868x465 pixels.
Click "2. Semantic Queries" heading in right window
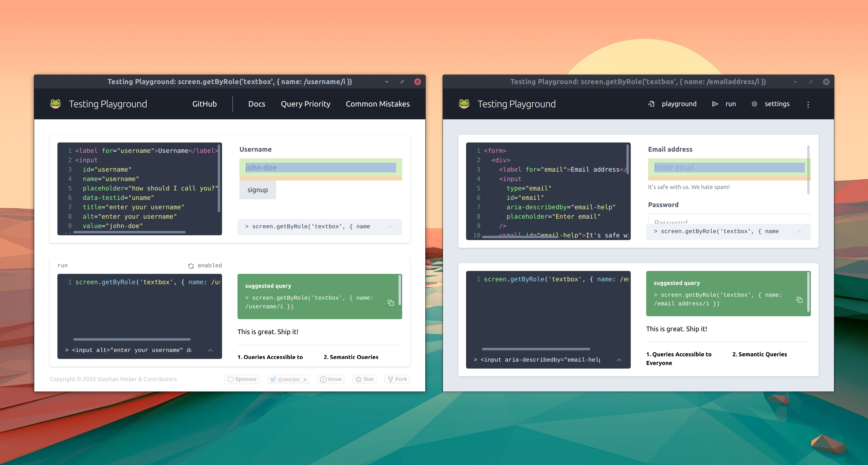coord(759,354)
